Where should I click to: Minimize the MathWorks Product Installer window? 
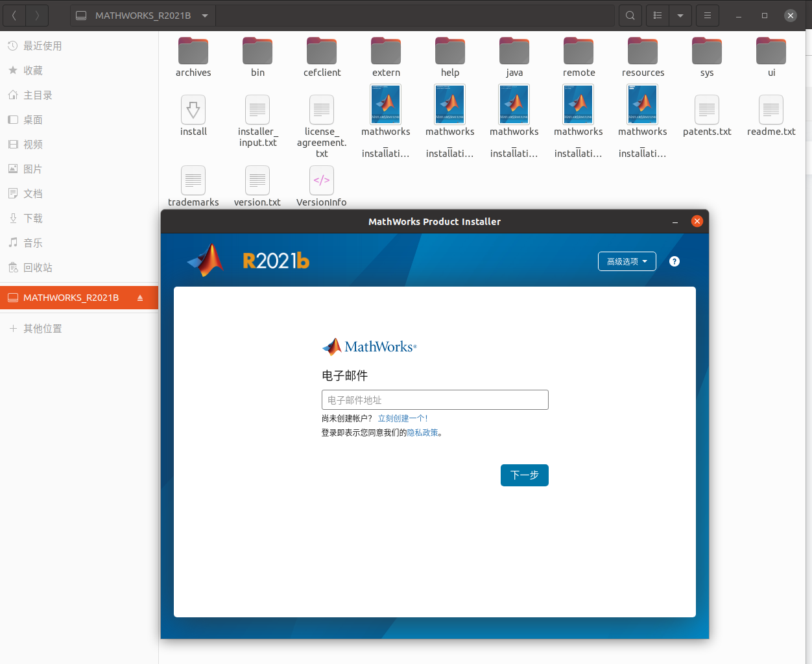[x=675, y=222]
